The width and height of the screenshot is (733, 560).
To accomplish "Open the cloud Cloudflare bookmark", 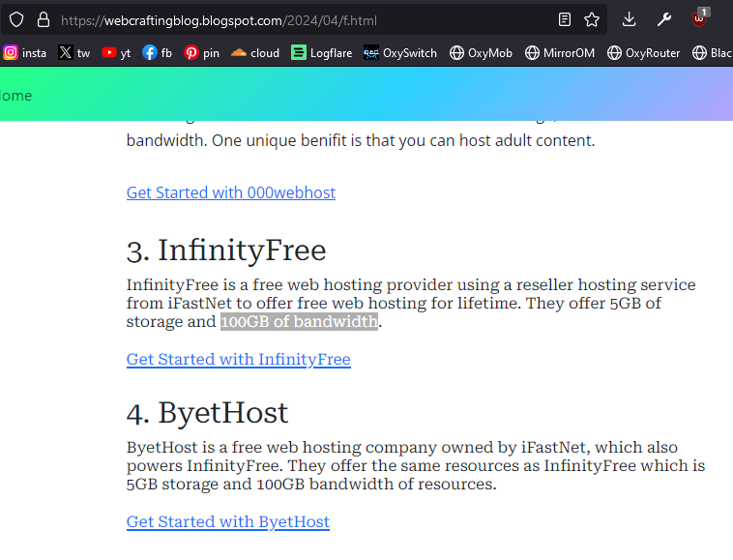I will point(255,53).
